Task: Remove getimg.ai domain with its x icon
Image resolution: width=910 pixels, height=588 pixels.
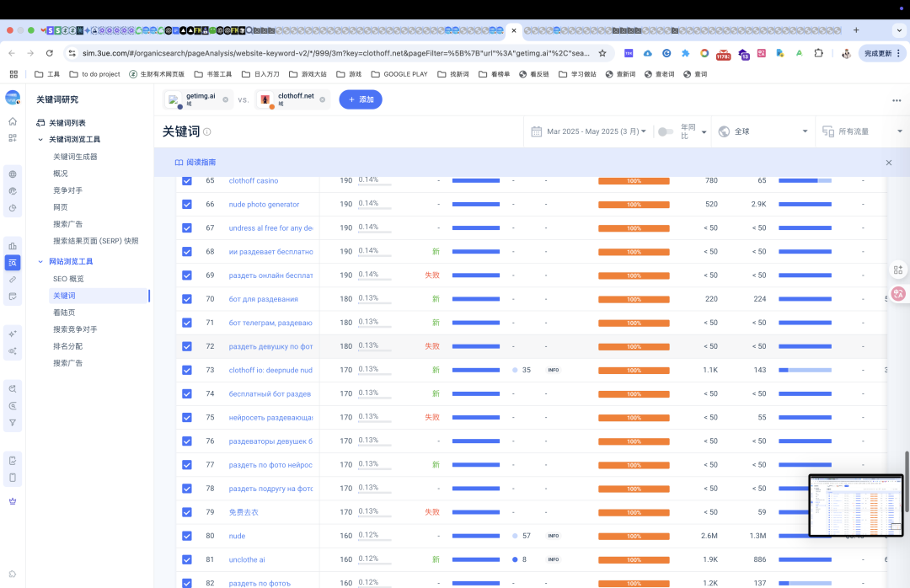Action: (225, 100)
